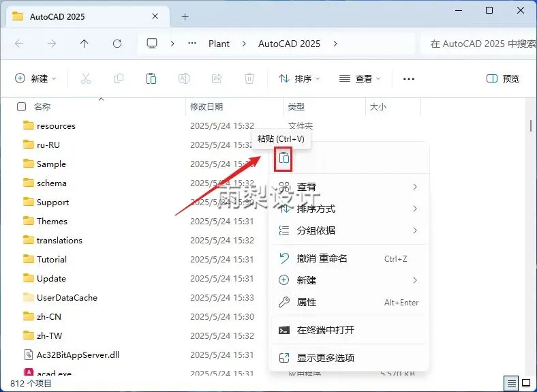This screenshot has height=392, width=537.
Task: Select the UserDataCache folder
Action: 67,297
